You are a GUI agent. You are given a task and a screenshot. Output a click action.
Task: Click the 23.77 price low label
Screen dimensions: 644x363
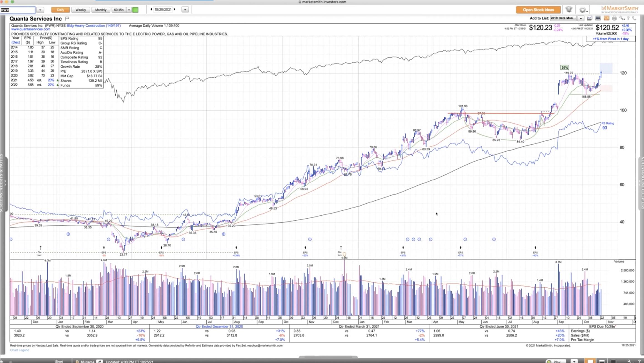(x=123, y=254)
